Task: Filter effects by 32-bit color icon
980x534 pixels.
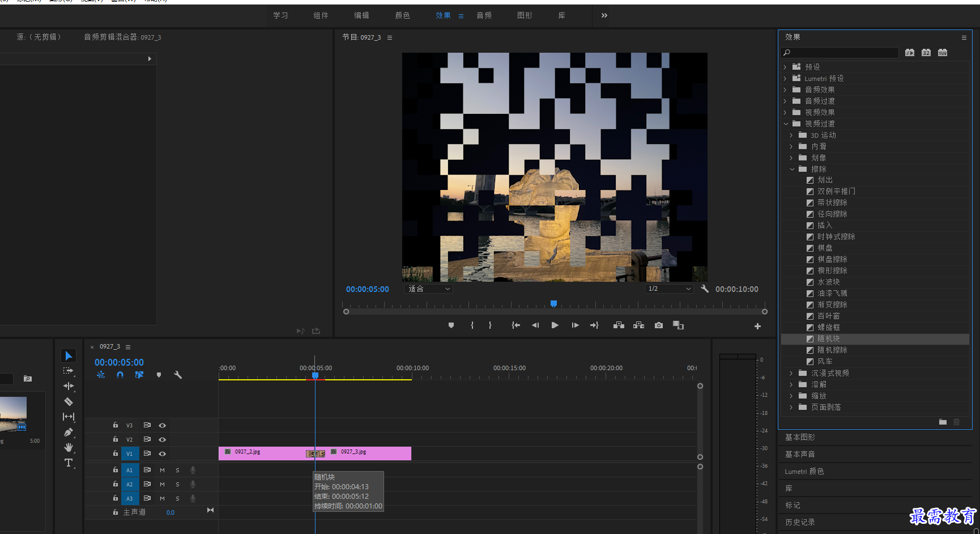Action: coord(926,53)
